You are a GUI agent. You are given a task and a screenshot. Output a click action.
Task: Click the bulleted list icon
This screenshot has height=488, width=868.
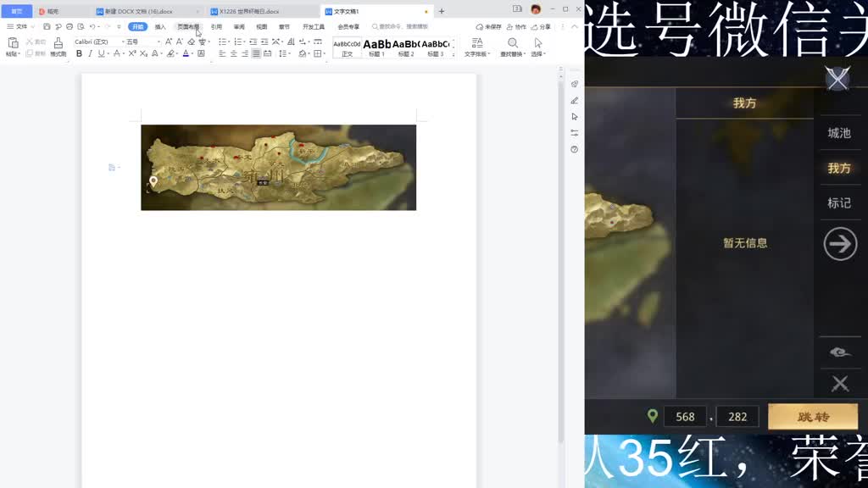(x=222, y=42)
